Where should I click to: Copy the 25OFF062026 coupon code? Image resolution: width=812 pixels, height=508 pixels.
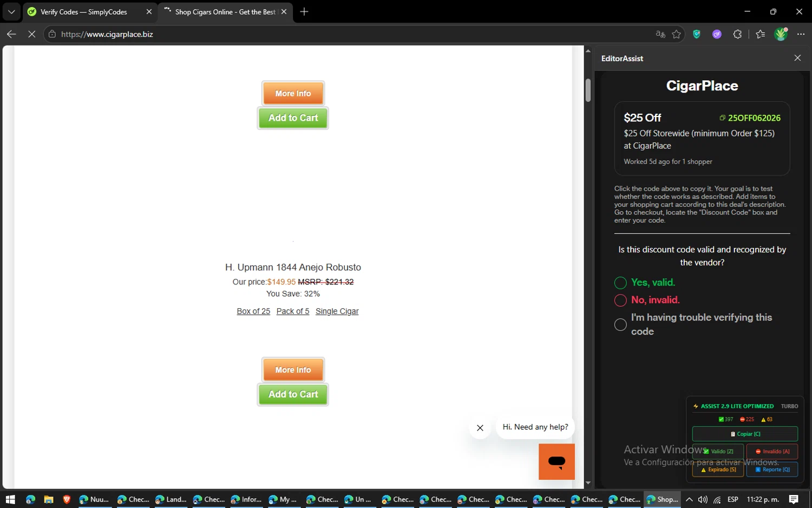click(x=750, y=118)
